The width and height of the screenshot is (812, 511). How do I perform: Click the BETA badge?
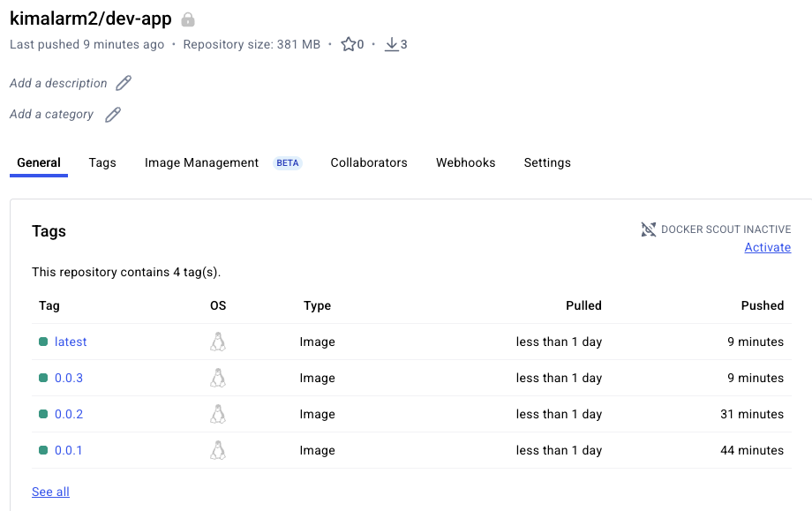coord(288,163)
